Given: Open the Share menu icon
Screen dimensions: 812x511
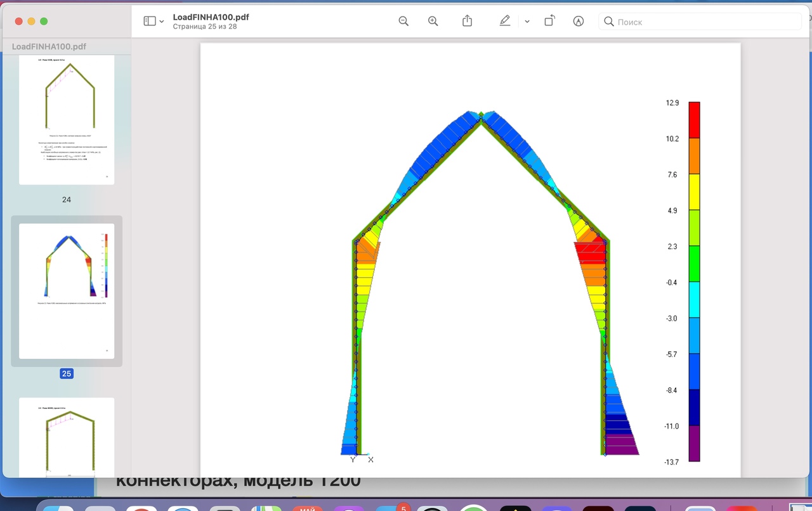Looking at the screenshot, I should (468, 22).
